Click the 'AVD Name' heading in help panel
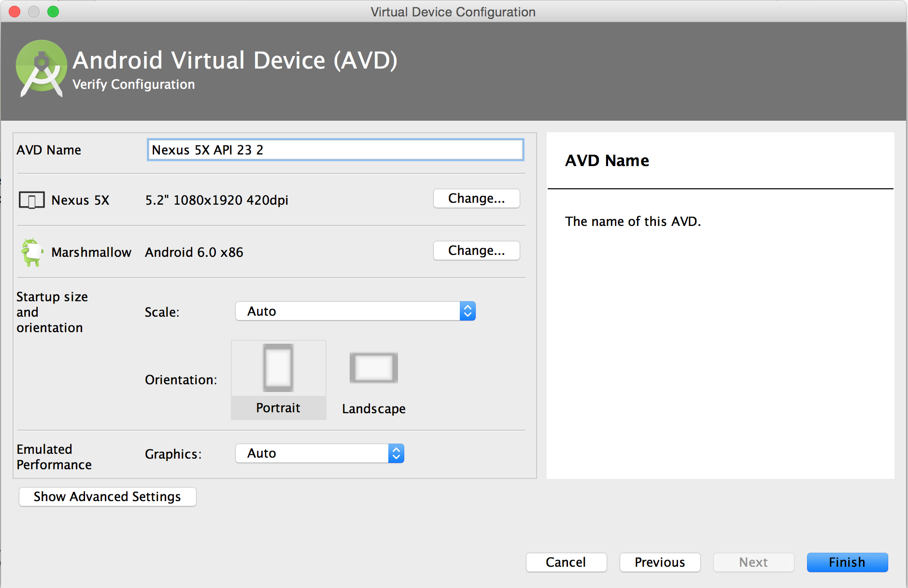This screenshot has width=908, height=588. (x=607, y=160)
